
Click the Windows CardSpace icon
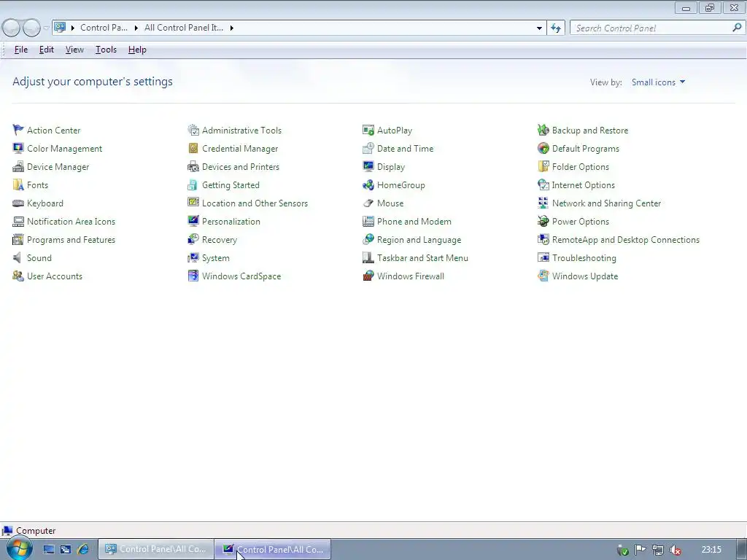(193, 276)
